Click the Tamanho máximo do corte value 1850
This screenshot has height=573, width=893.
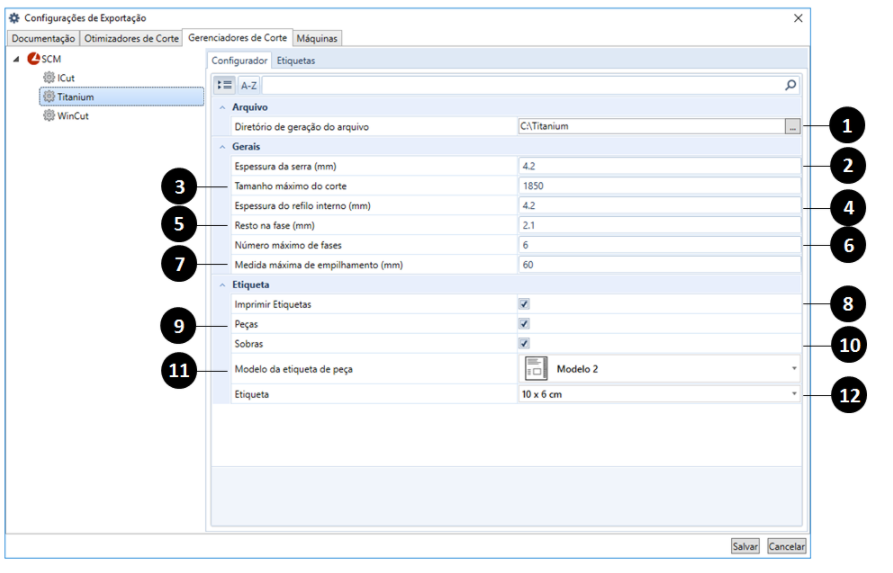659,186
